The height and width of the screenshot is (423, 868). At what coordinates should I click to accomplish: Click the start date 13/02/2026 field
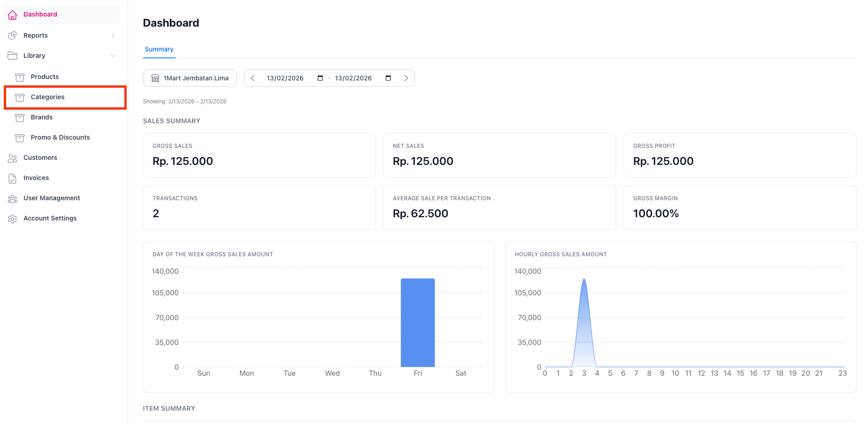pos(285,78)
